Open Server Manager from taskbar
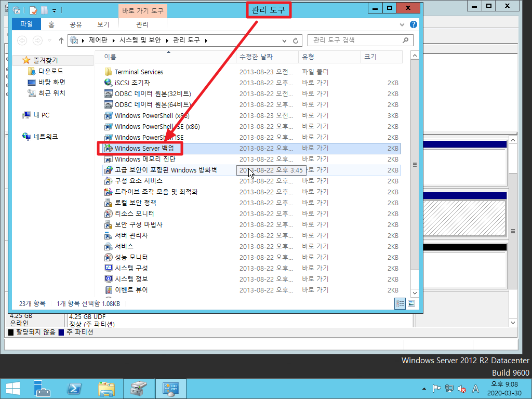532x399 pixels. click(42, 389)
